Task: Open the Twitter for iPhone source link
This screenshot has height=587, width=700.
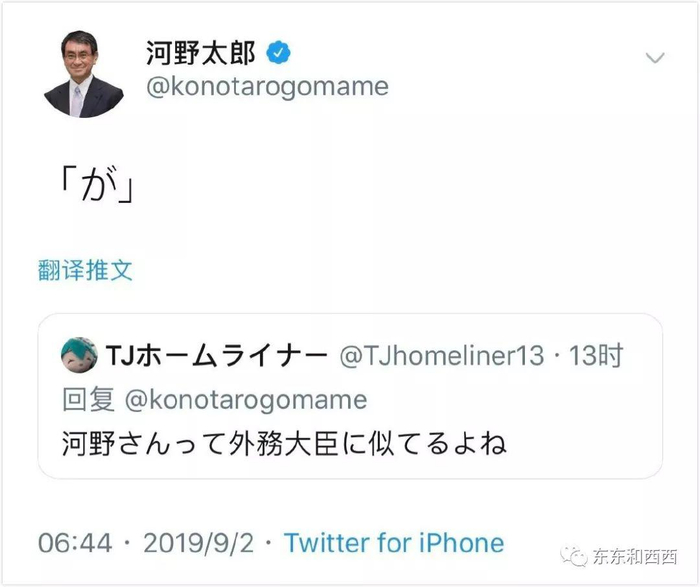Action: 394,544
